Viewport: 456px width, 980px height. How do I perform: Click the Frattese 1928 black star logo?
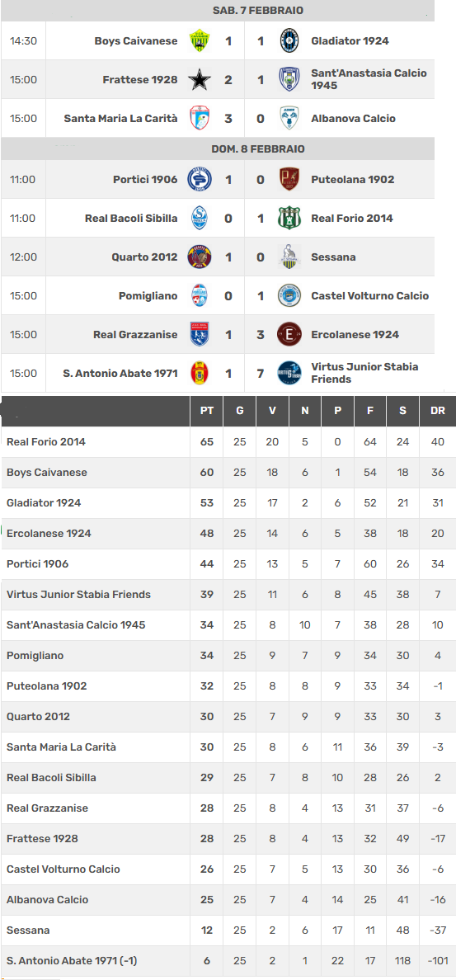(x=200, y=80)
